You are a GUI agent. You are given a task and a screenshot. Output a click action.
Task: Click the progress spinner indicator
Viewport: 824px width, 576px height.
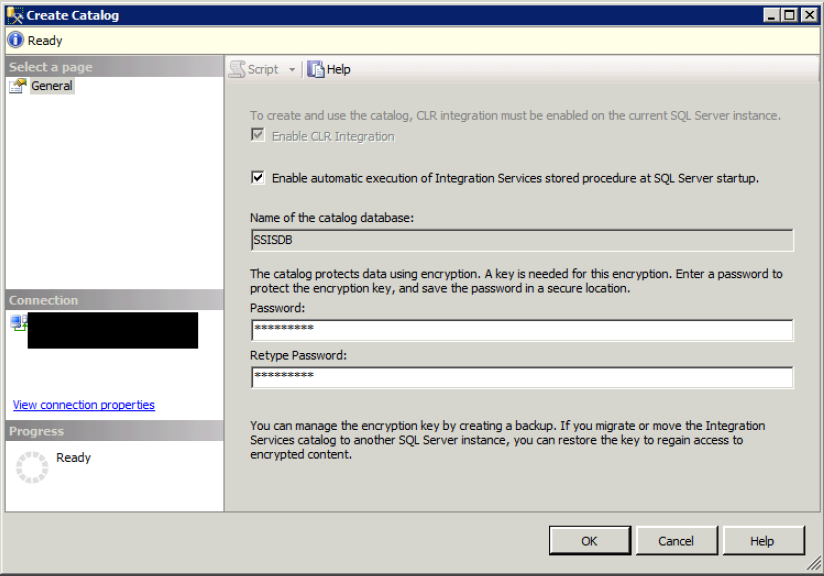[x=32, y=467]
